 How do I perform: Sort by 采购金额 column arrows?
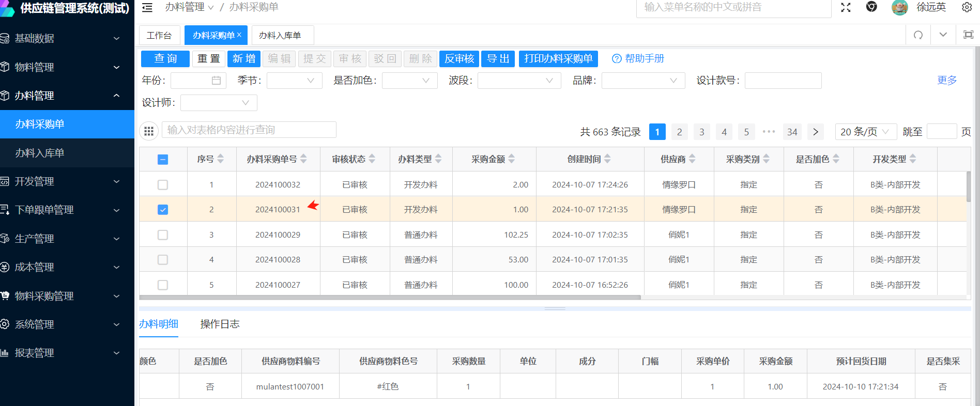tap(512, 159)
